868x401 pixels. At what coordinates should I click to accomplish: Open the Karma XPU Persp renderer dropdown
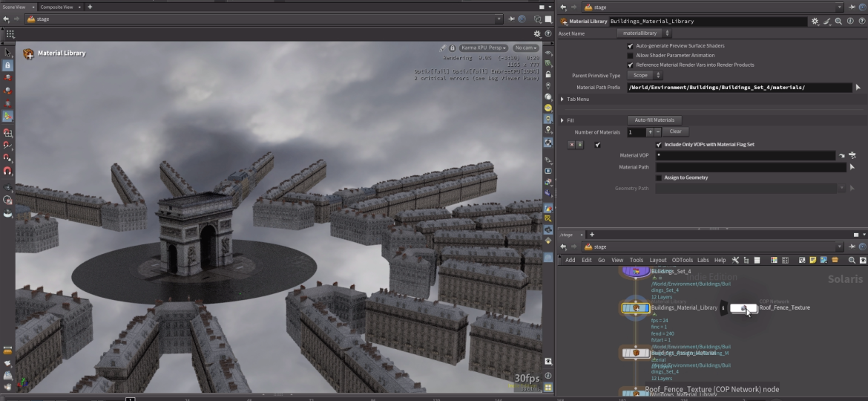[x=484, y=48]
